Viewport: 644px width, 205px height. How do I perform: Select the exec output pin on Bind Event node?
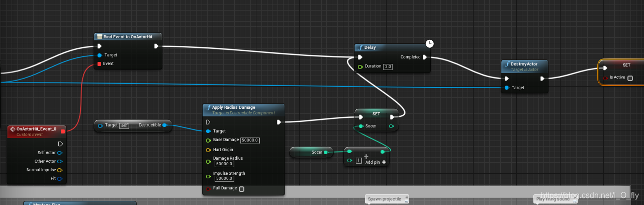tap(156, 46)
